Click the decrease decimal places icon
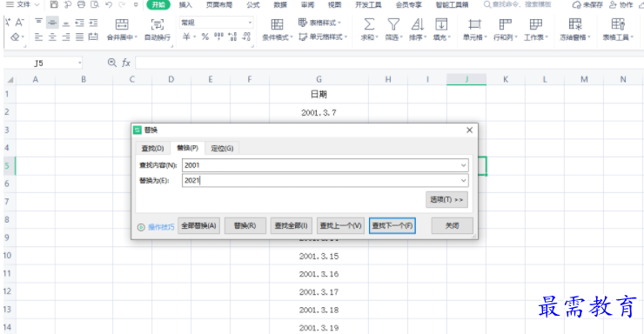This screenshot has width=644, height=334. 246,37
